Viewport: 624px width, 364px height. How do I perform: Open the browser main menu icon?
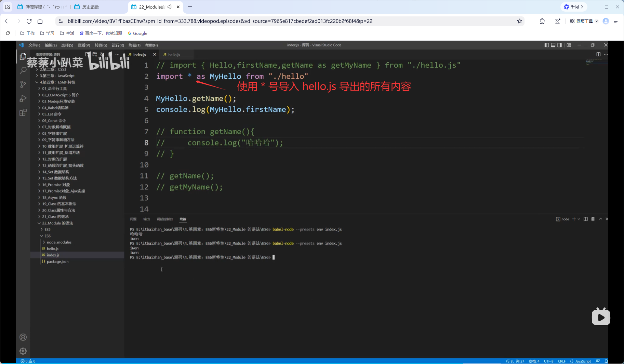click(616, 21)
